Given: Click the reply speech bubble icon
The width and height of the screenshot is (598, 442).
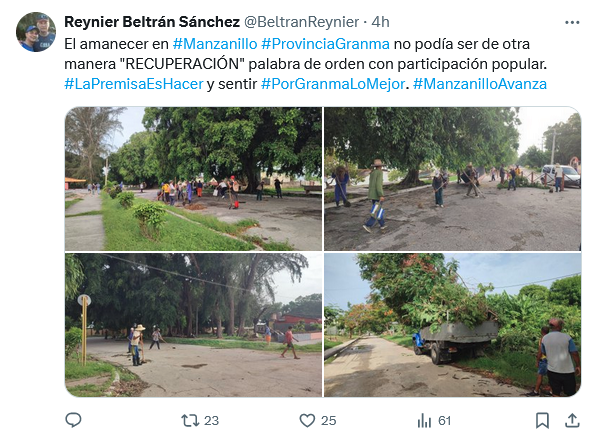Looking at the screenshot, I should click(73, 420).
